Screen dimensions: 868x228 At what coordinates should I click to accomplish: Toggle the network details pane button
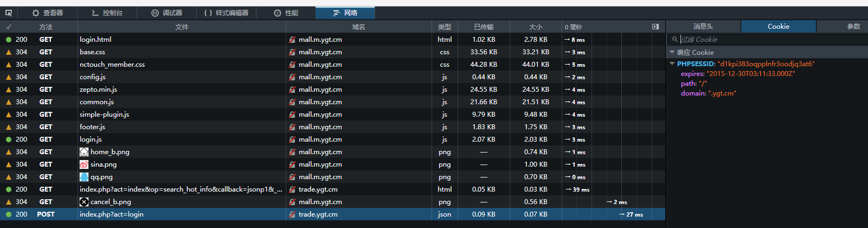[655, 27]
